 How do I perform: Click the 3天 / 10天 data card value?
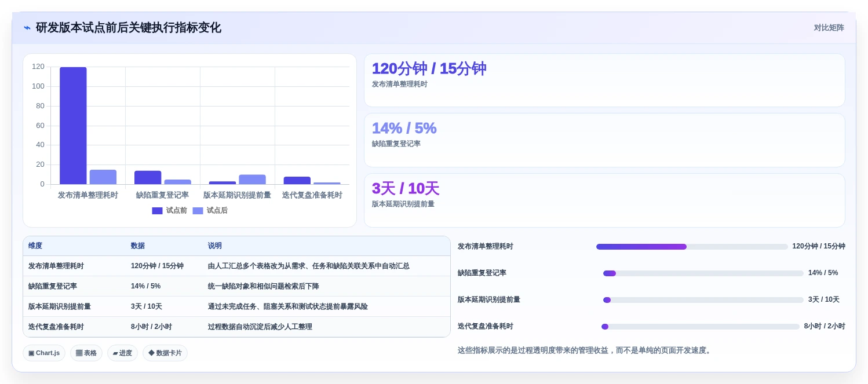click(406, 189)
